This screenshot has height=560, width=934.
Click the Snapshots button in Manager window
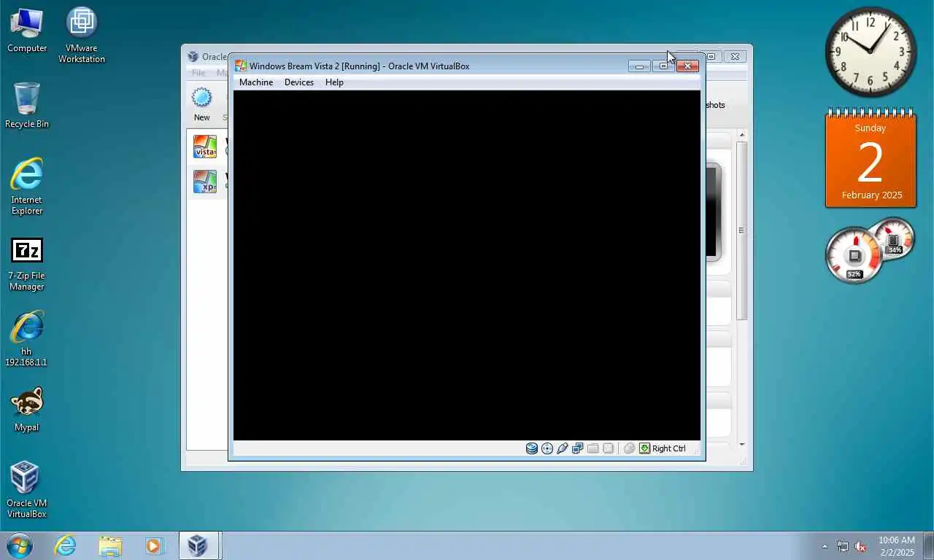715,105
